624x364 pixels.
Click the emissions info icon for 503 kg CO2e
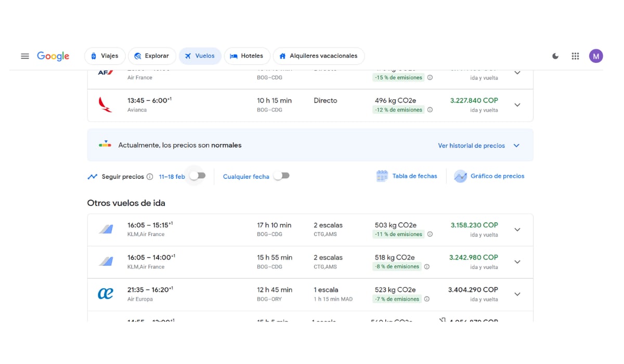point(430,234)
